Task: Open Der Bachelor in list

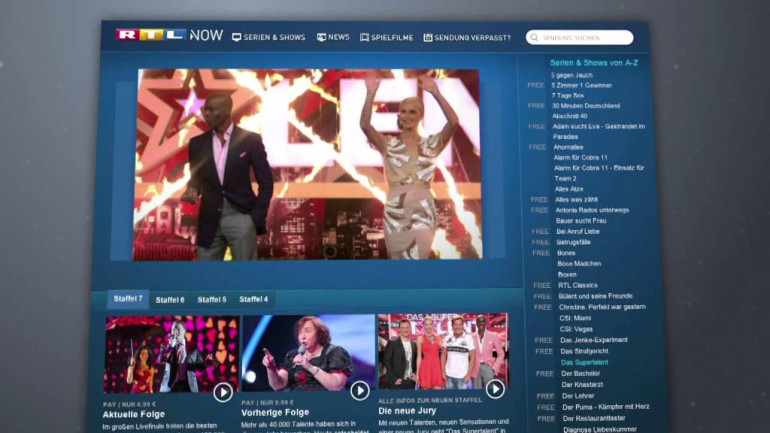Action: (581, 374)
